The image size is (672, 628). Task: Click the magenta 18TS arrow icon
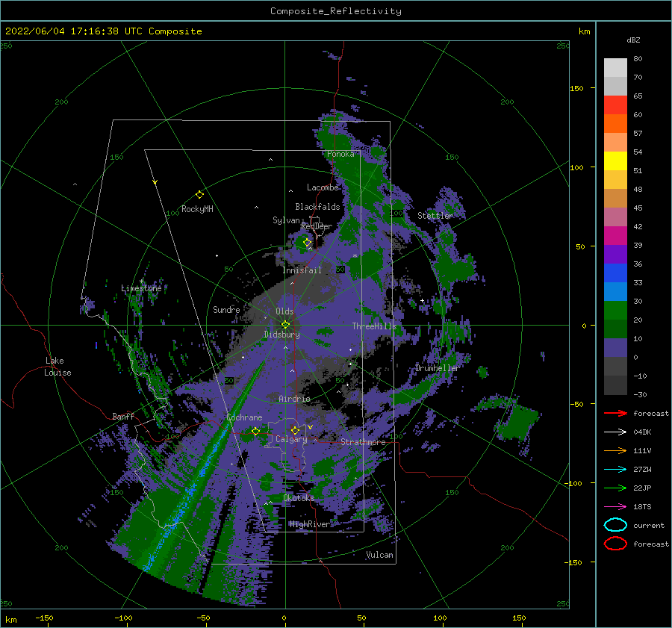615,507
